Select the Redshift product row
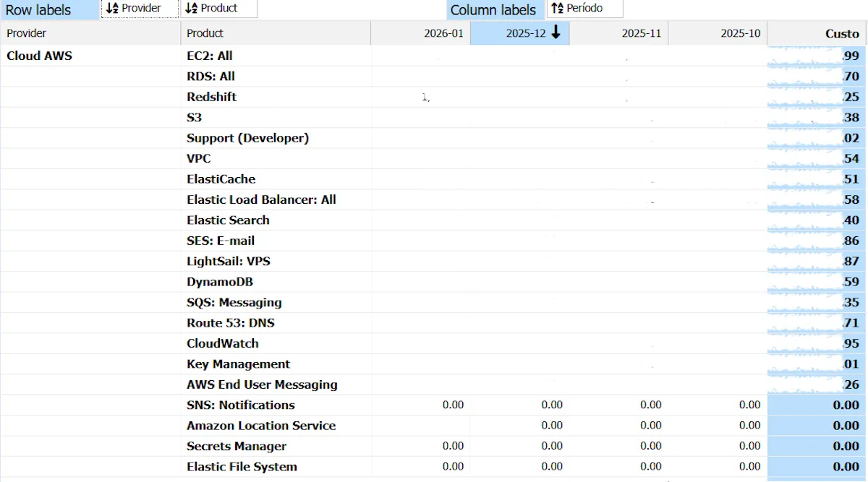The height and width of the screenshot is (482, 868). click(x=212, y=97)
